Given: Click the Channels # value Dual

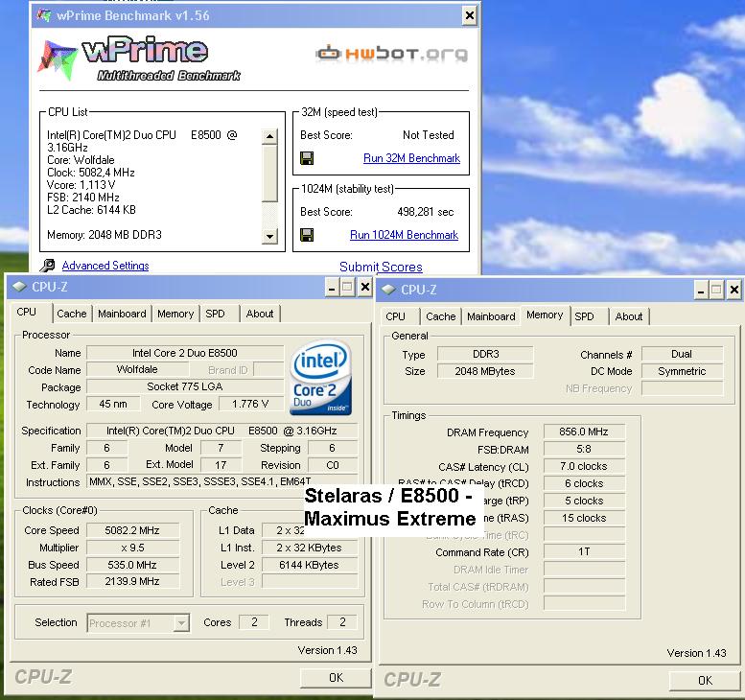Looking at the screenshot, I should click(682, 354).
